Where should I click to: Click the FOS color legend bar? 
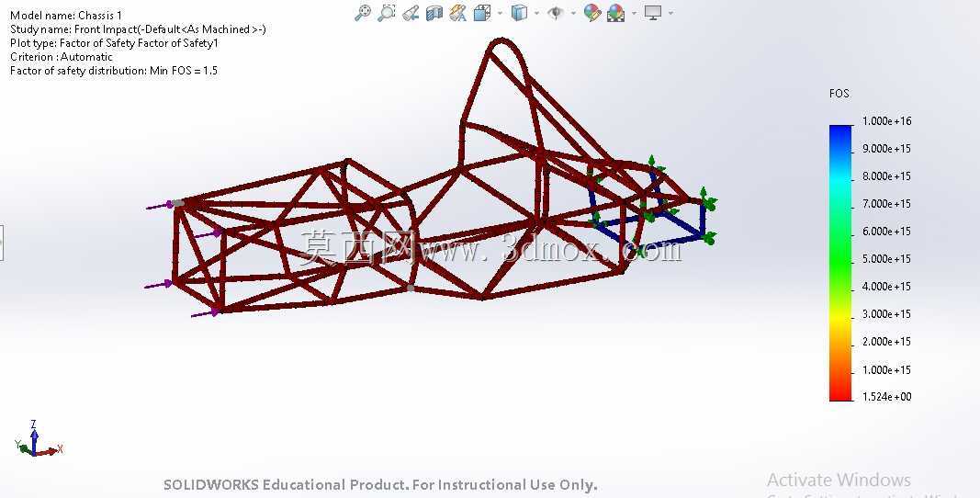click(840, 263)
